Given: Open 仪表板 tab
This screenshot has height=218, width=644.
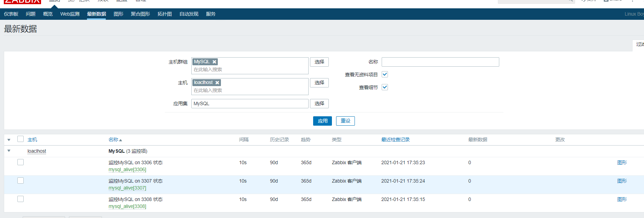Looking at the screenshot, I should tap(11, 14).
